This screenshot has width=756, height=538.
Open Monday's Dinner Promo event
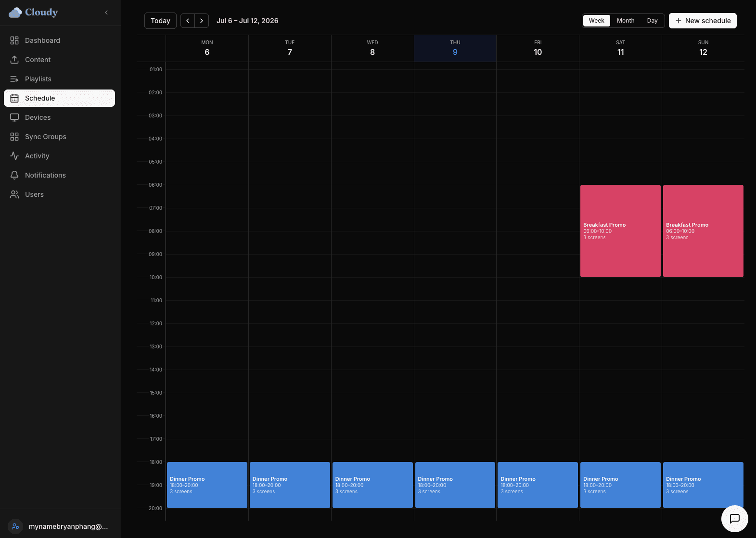click(207, 485)
